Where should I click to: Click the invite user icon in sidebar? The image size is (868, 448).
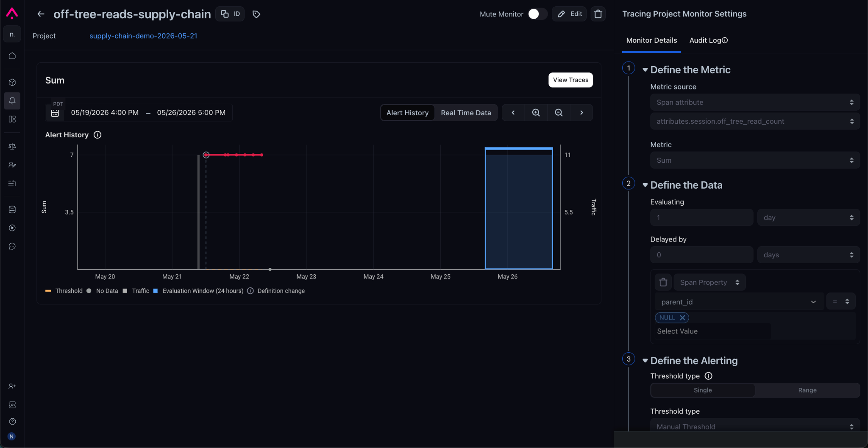pos(12,386)
